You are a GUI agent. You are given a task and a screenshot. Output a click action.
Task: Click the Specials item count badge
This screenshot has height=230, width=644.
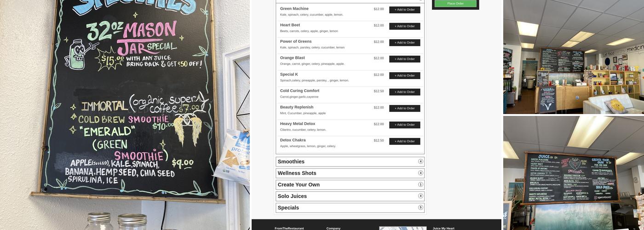pyautogui.click(x=420, y=207)
